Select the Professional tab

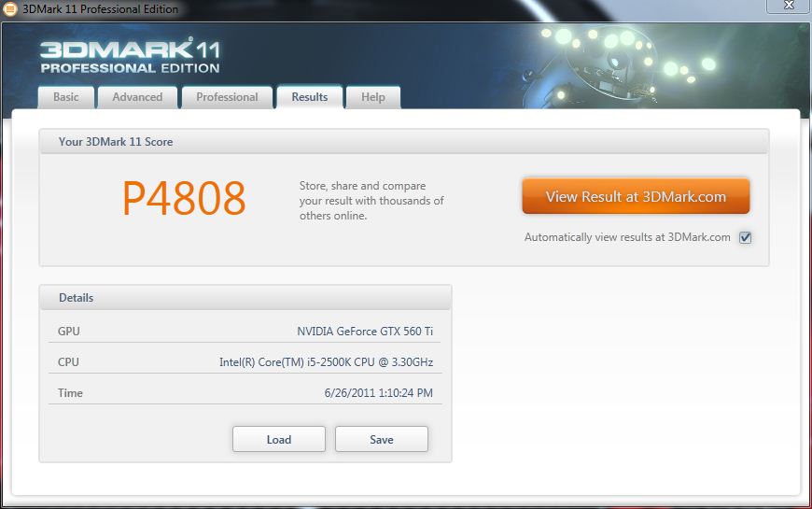[227, 97]
